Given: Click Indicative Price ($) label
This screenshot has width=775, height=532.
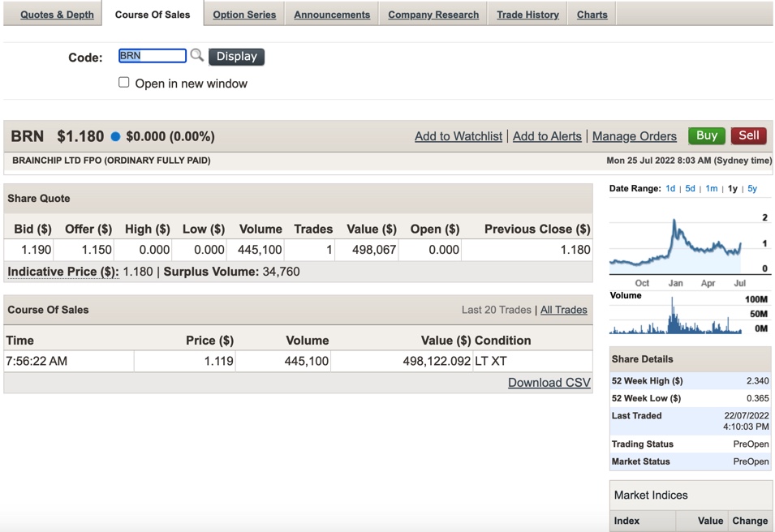Looking at the screenshot, I should click(x=63, y=272).
